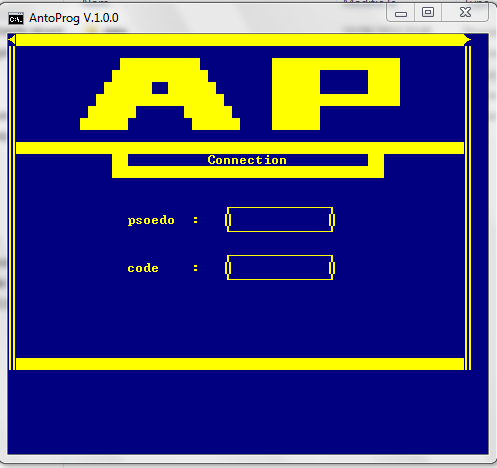Click the empty blue area below the bottom bar

[248, 412]
